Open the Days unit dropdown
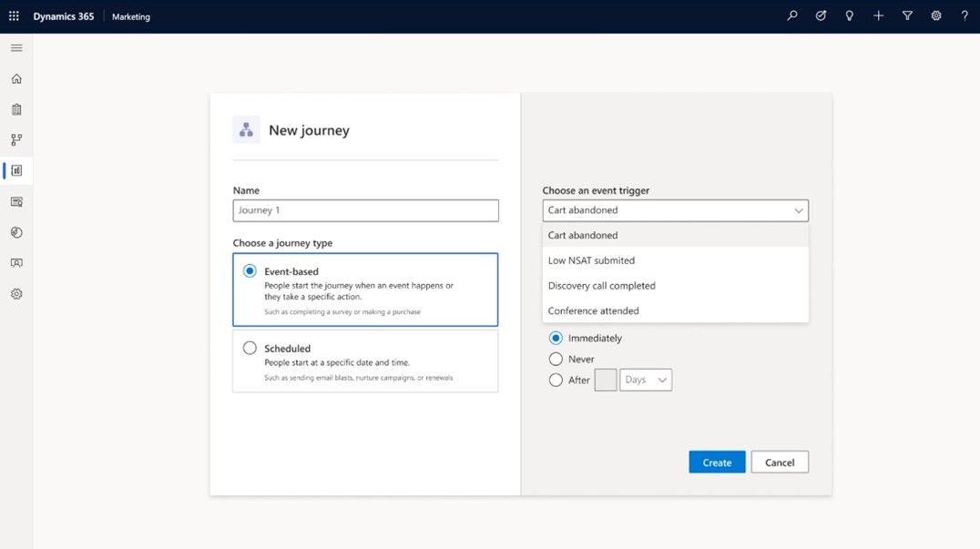The image size is (980, 549). coord(645,380)
